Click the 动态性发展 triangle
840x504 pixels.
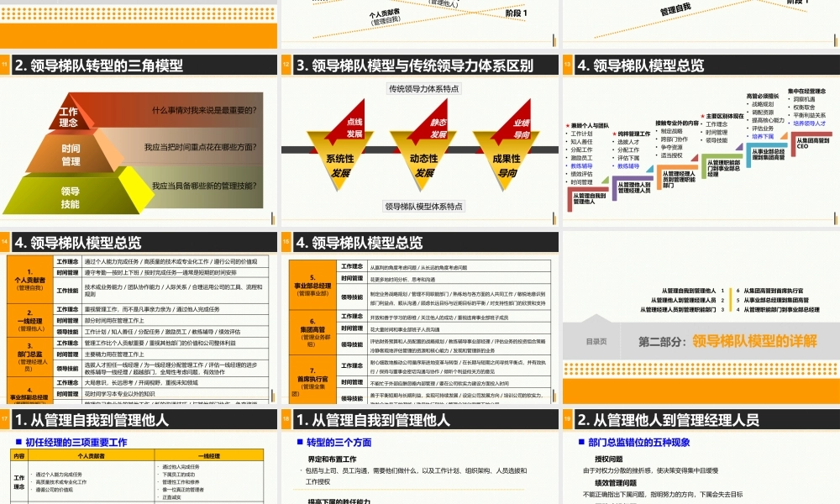423,165
